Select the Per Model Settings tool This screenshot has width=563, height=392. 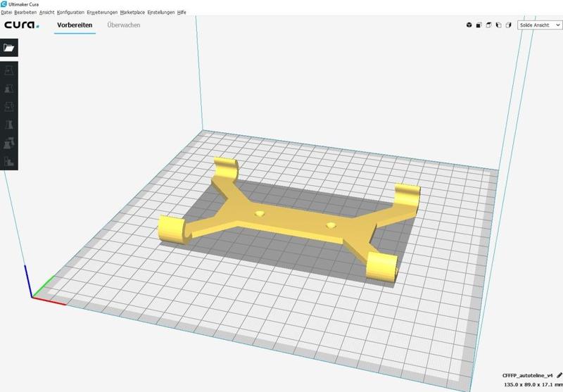coord(9,144)
